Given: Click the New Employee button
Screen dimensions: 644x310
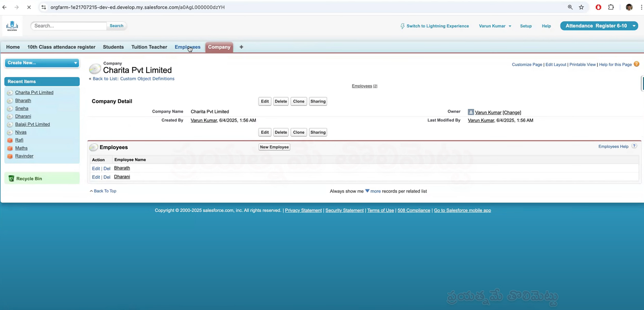Looking at the screenshot, I should (x=274, y=147).
